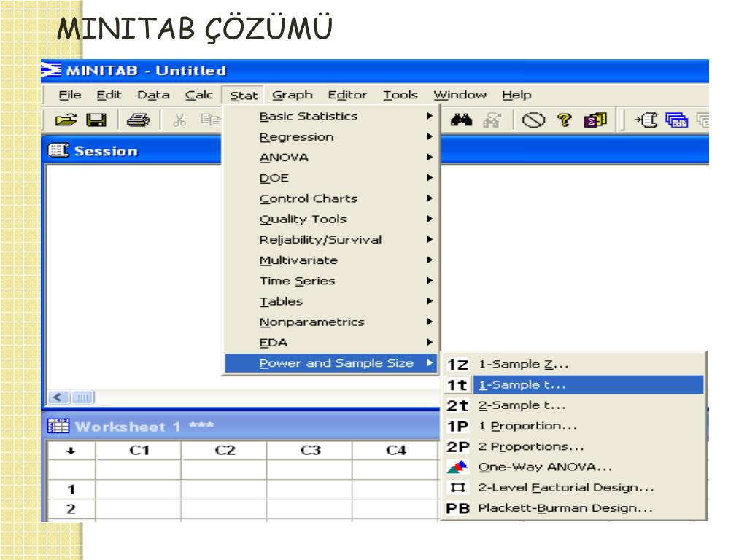Screen dimensions: 747x560
Task: Close the open Stat menu
Action: [244, 96]
